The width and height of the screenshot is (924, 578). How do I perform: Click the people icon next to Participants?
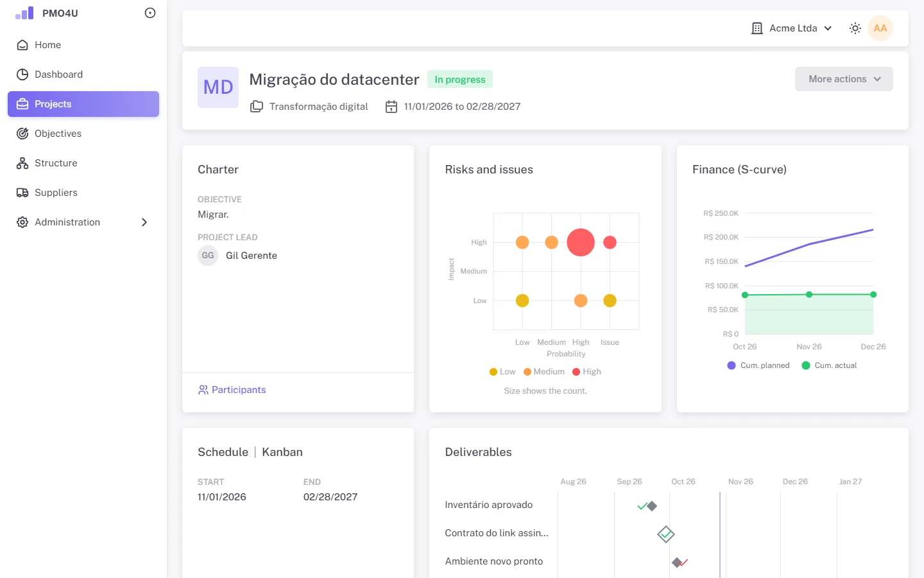[x=203, y=390]
